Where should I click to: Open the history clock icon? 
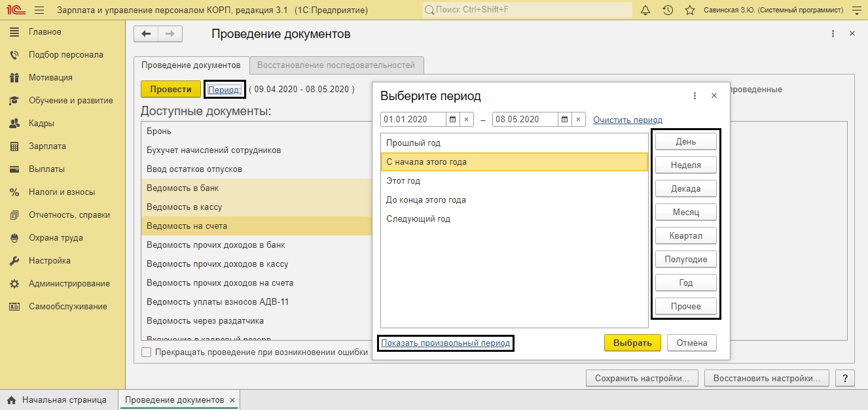tap(668, 10)
